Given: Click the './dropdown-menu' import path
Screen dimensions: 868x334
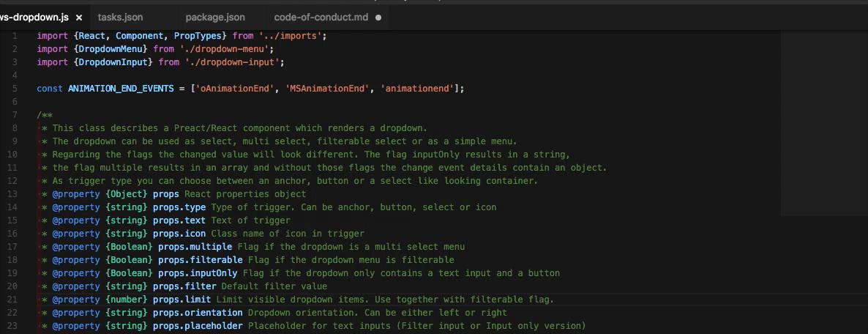Looking at the screenshot, I should (226, 49).
